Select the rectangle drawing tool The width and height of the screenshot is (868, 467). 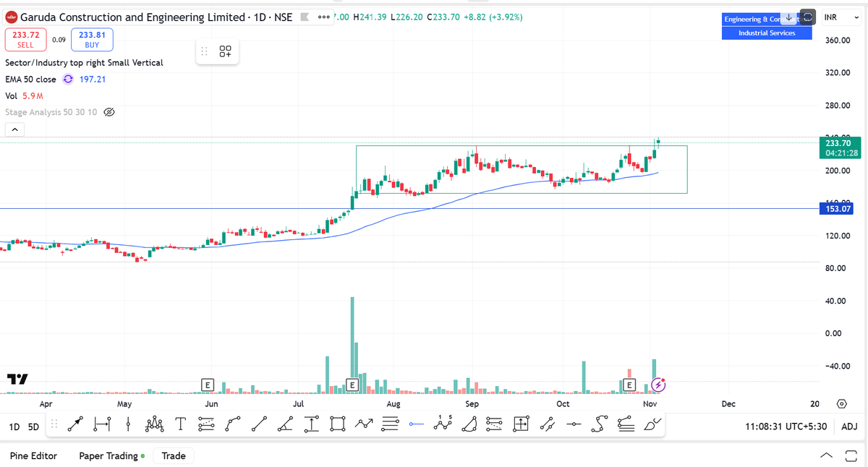337,424
